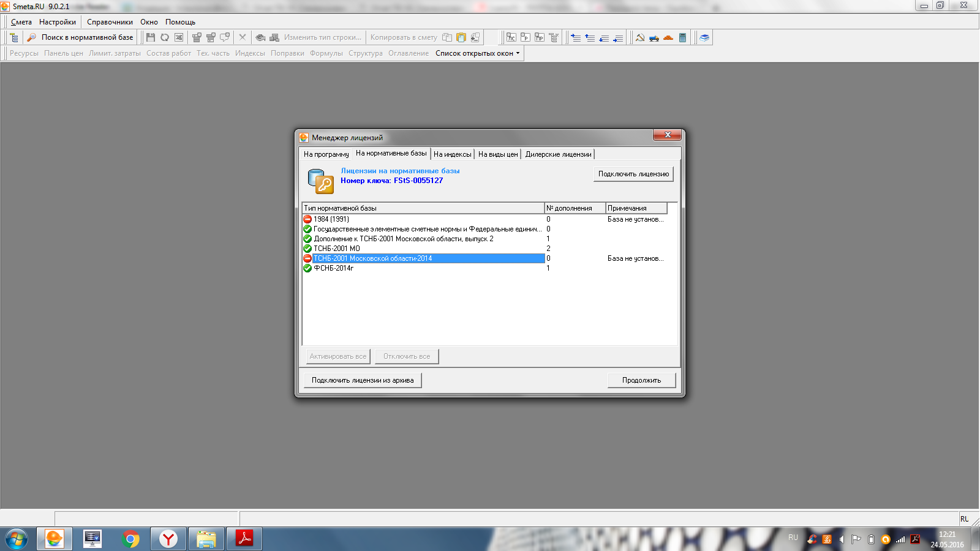Click the hammer tool icon in toolbar
This screenshot has height=551, width=980.
coord(640,37)
